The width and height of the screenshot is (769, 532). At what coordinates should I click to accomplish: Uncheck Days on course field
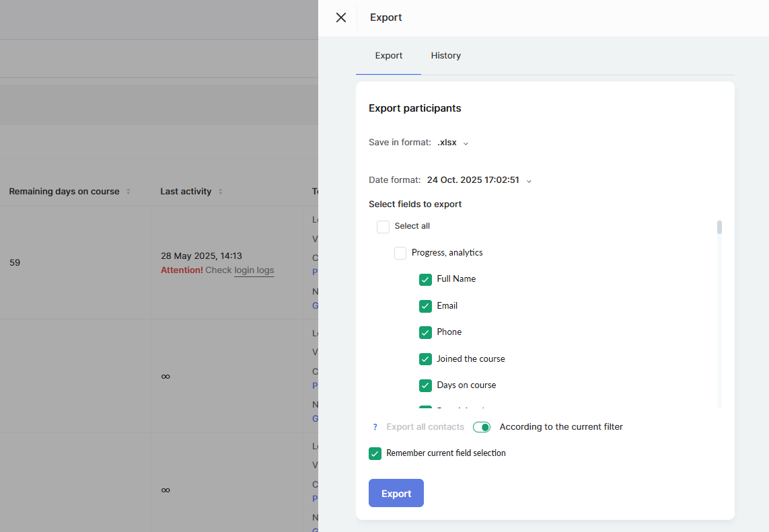(425, 385)
